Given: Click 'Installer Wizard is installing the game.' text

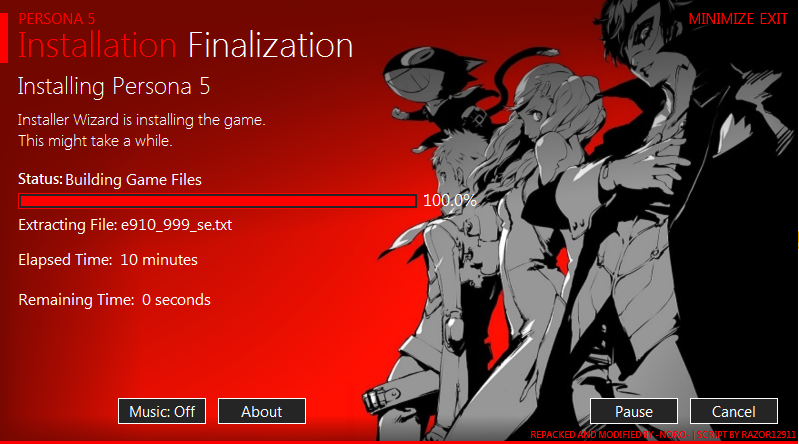Looking at the screenshot, I should pyautogui.click(x=142, y=120).
